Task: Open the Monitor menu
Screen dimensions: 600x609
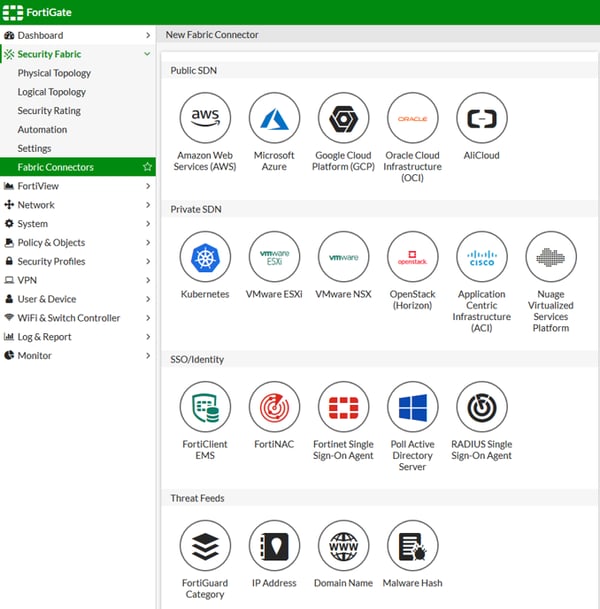Action: 78,355
